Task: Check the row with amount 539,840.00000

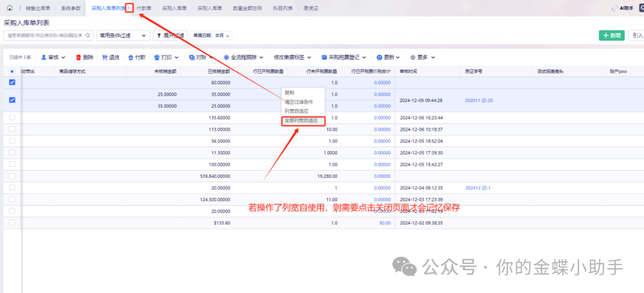Action: pyautogui.click(x=12, y=176)
